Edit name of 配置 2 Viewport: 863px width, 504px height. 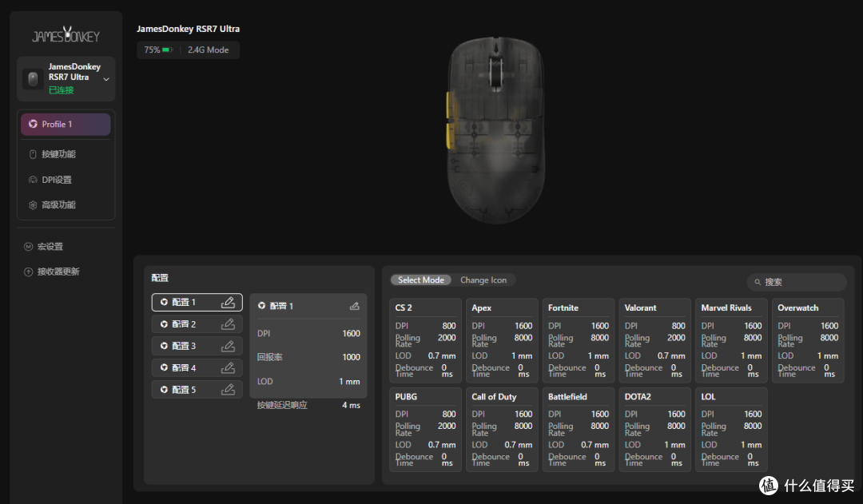tap(228, 324)
